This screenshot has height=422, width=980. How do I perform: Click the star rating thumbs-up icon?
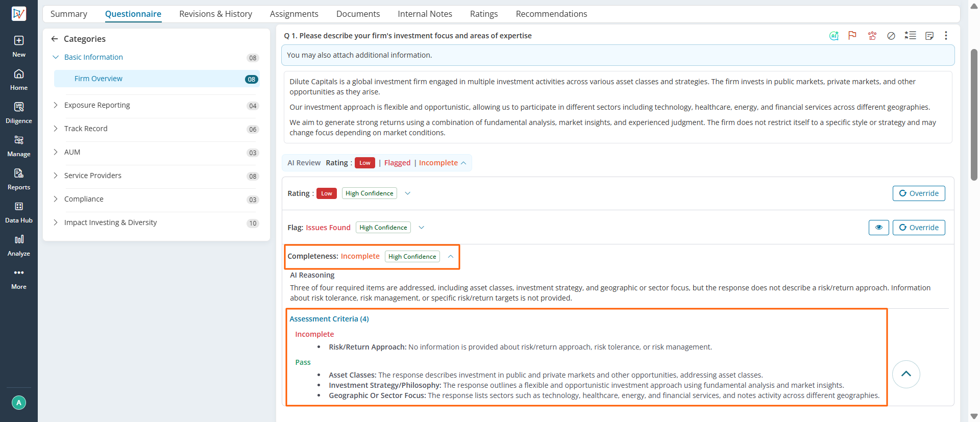872,36
